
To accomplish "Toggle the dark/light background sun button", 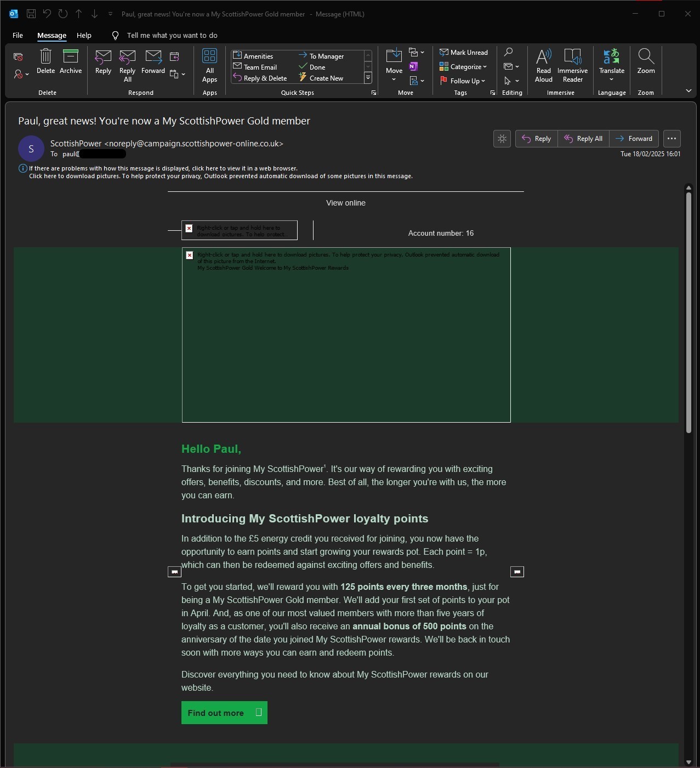I will (x=502, y=139).
